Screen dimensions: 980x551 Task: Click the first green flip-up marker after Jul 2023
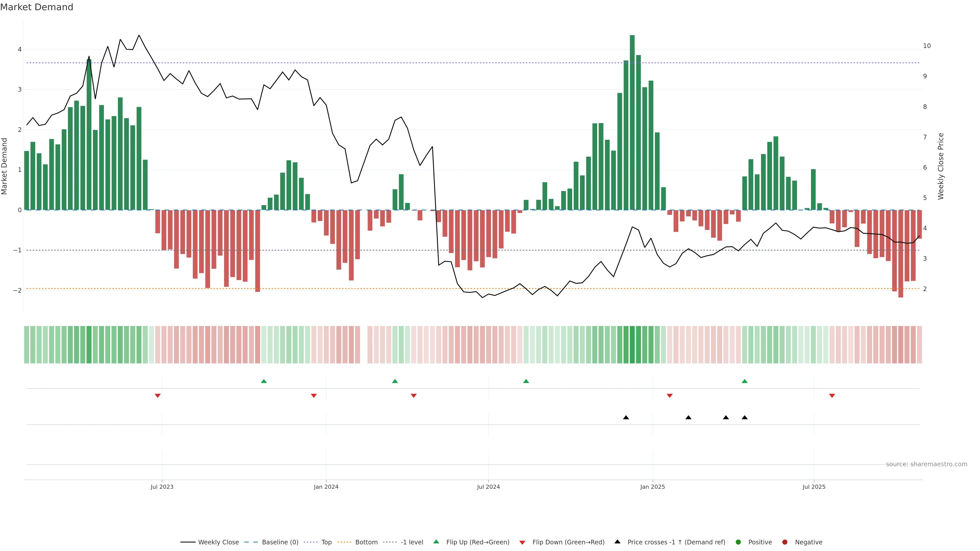264,381
